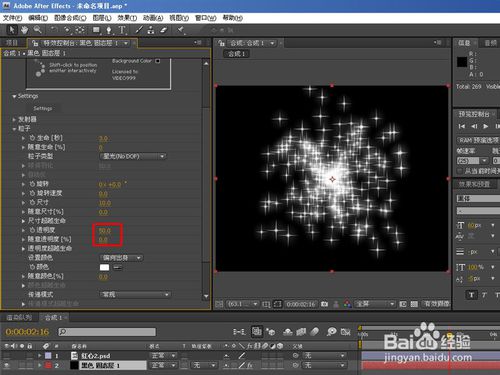Screen dimensions: 500x375
Task: Toggle live update in timeline
Action: tap(257, 332)
